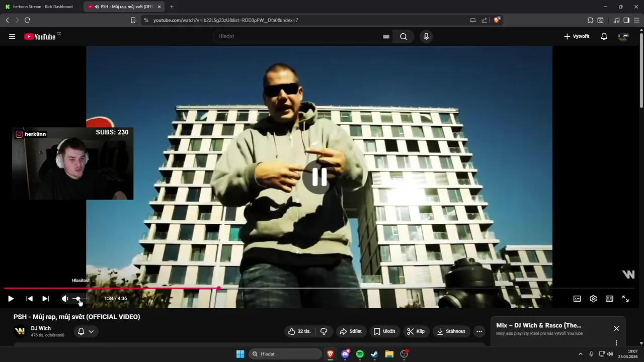
Task: Open the Windows Start menu
Action: (240, 354)
